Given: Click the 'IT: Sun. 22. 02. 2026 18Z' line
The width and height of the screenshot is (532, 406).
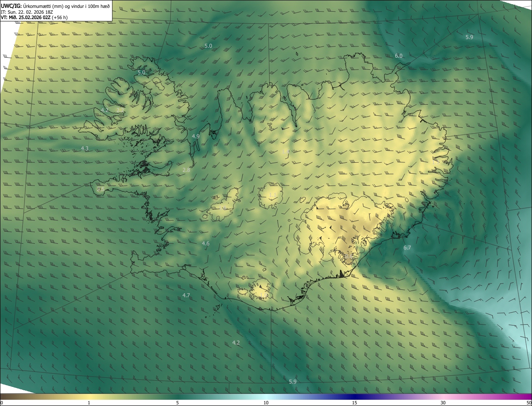Looking at the screenshot, I should point(27,12).
